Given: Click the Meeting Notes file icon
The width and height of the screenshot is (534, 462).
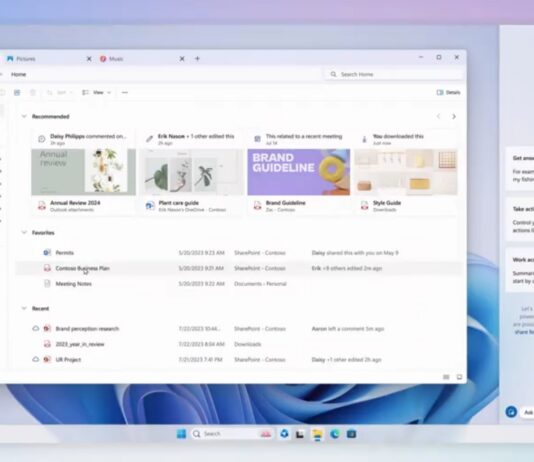Looking at the screenshot, I should (47, 284).
